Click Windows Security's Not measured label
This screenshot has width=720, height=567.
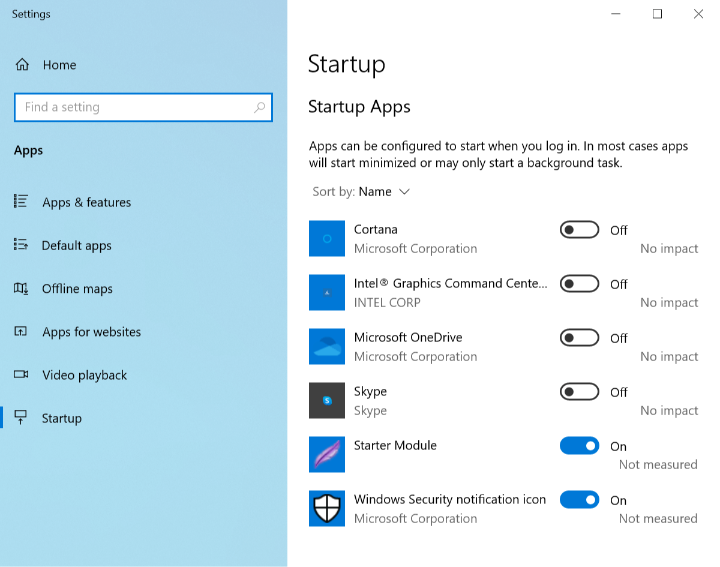(x=658, y=518)
